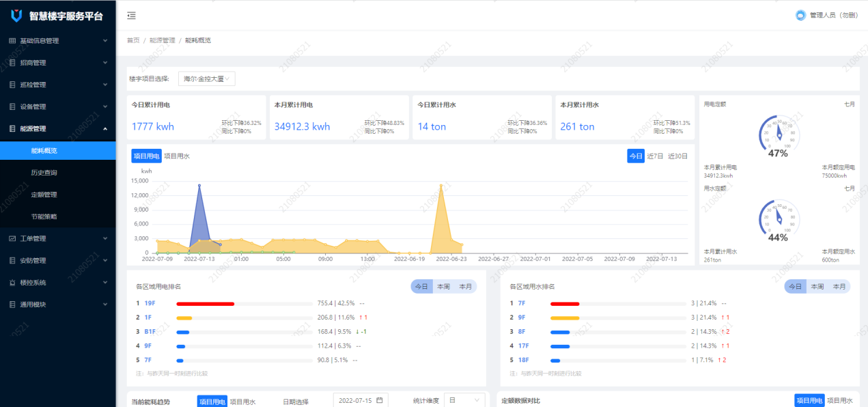Click the administrator avatar icon
Screen dimensions: 868x407
800,16
